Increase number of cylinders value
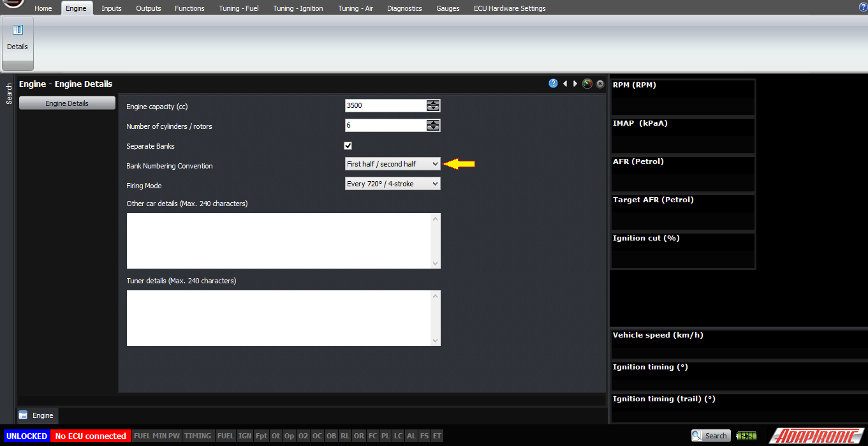 [434, 123]
